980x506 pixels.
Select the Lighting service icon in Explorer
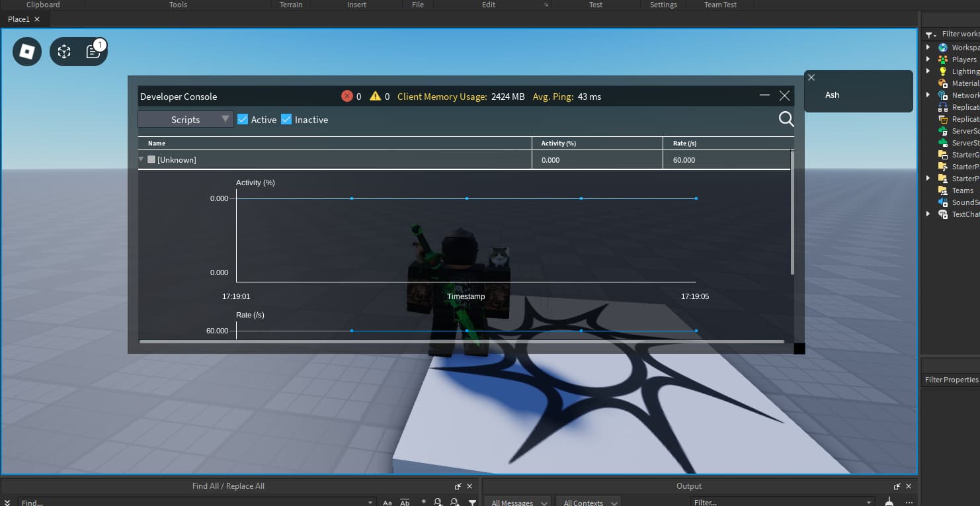click(x=942, y=71)
